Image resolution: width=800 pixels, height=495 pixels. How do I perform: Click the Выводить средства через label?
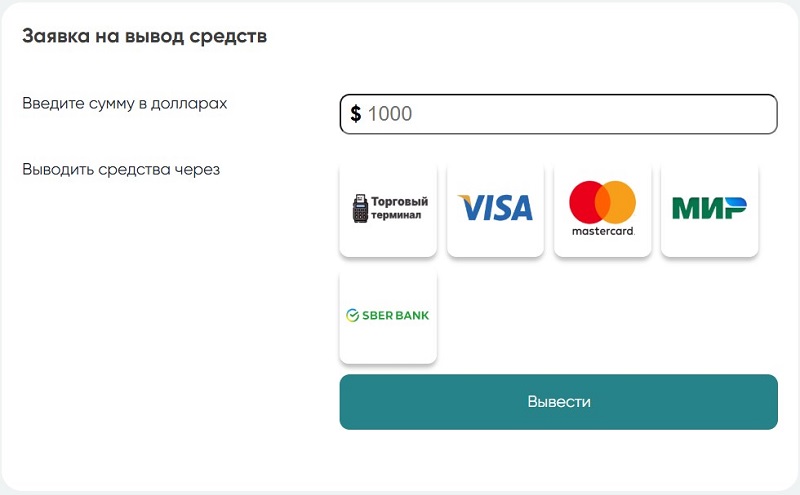coord(121,168)
